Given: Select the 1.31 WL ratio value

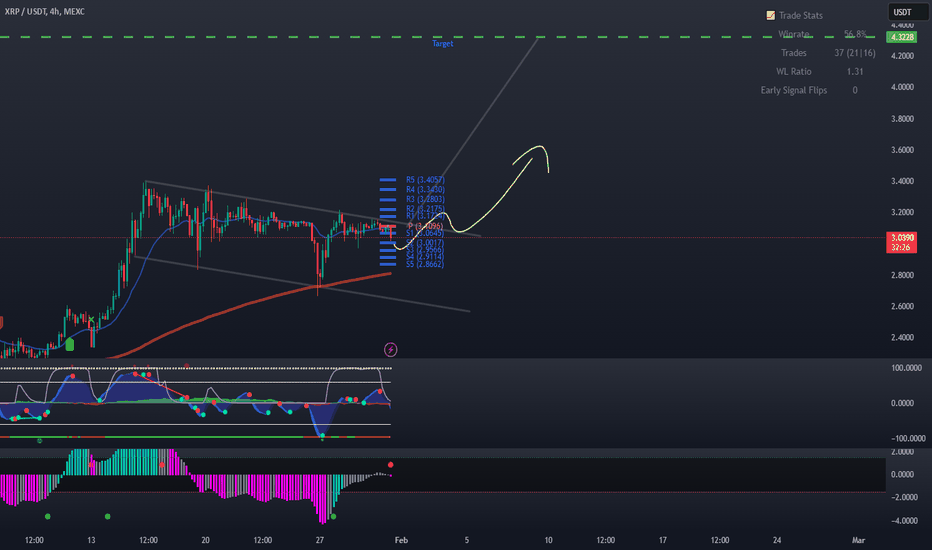Looking at the screenshot, I should point(855,71).
